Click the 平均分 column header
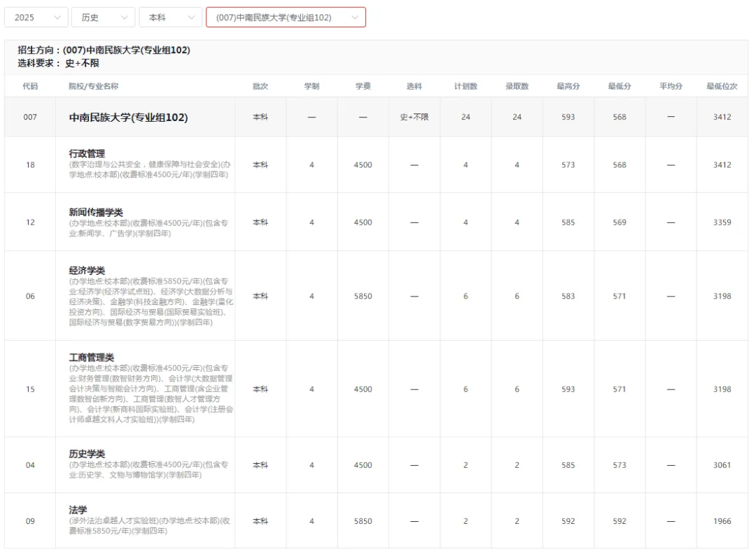Viewport: 756px width, 554px height. coord(671,86)
